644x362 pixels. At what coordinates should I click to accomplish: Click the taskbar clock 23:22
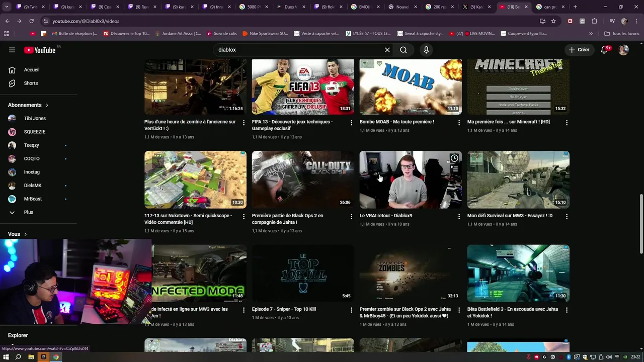635,357
